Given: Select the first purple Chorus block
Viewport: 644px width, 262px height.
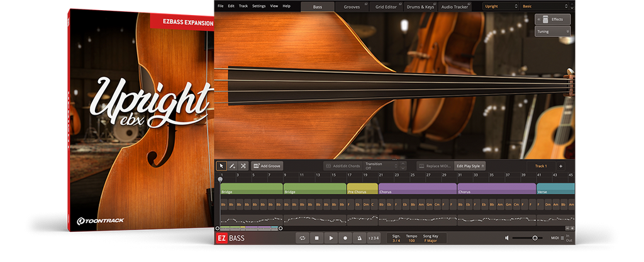Looking at the screenshot, I should tap(418, 189).
